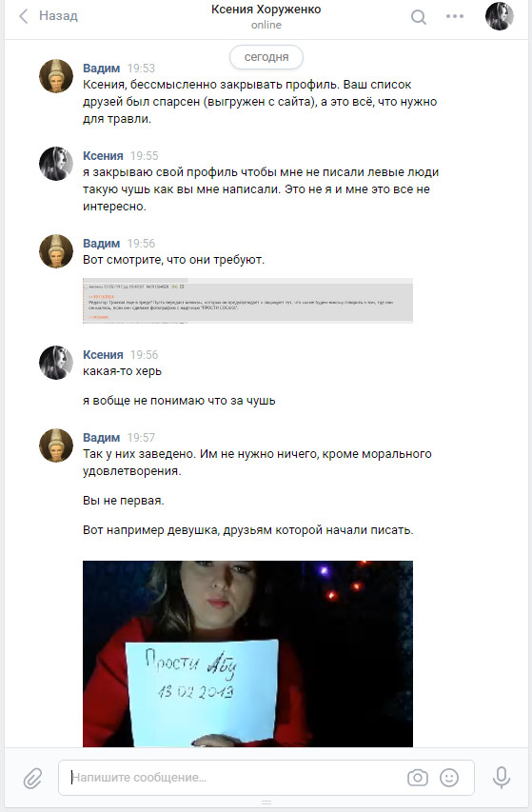Go back using the Назад link

[x=58, y=16]
